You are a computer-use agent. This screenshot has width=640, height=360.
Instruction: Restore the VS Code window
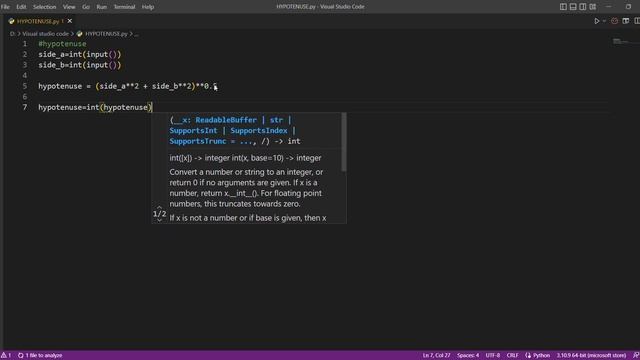(x=628, y=7)
